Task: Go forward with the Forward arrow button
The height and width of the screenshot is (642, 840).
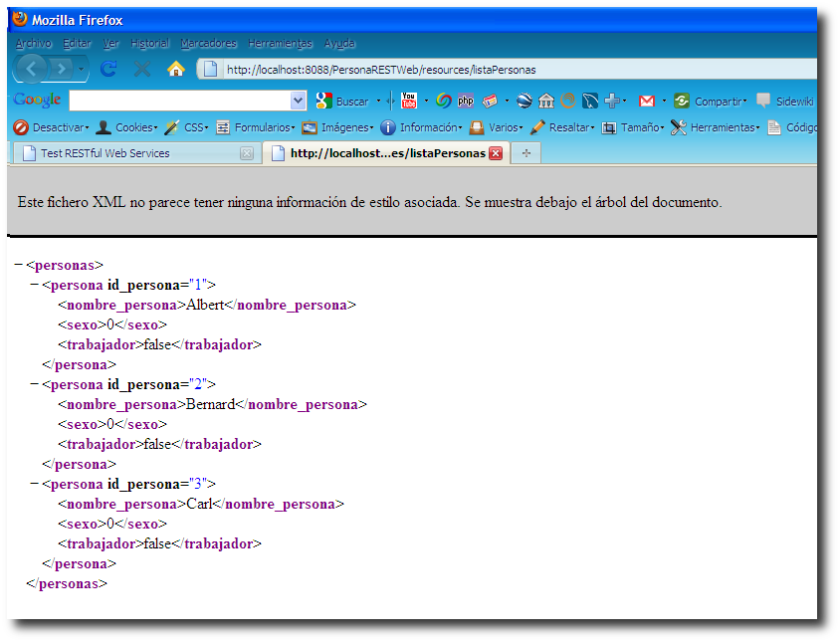Action: click(x=62, y=69)
